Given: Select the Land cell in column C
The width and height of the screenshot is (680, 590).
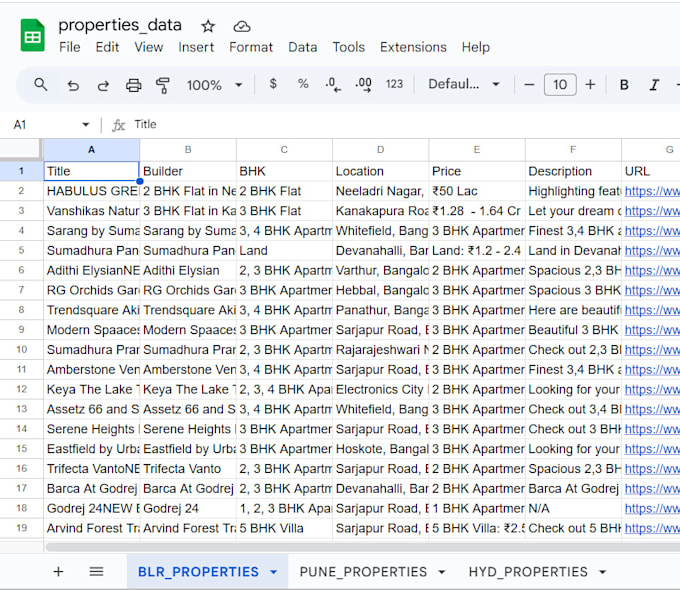Looking at the screenshot, I should (x=284, y=250).
